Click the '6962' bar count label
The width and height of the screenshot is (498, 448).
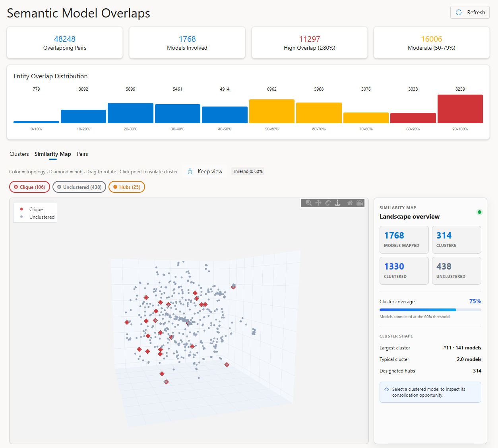(272, 89)
